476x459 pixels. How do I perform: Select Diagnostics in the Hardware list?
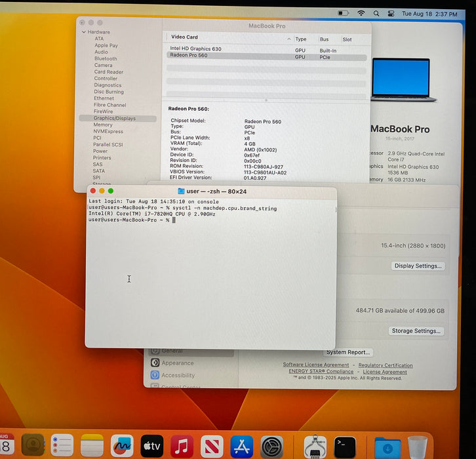tap(108, 85)
